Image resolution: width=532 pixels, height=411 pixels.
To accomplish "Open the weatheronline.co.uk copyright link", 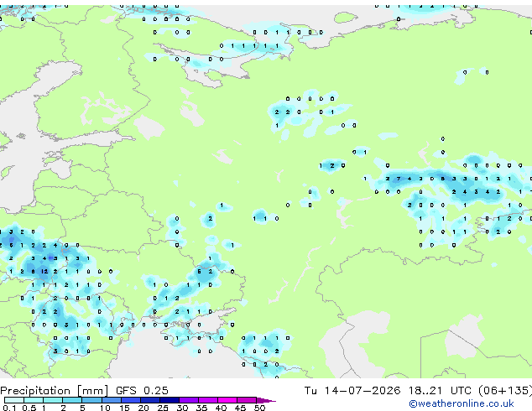I will click(462, 403).
